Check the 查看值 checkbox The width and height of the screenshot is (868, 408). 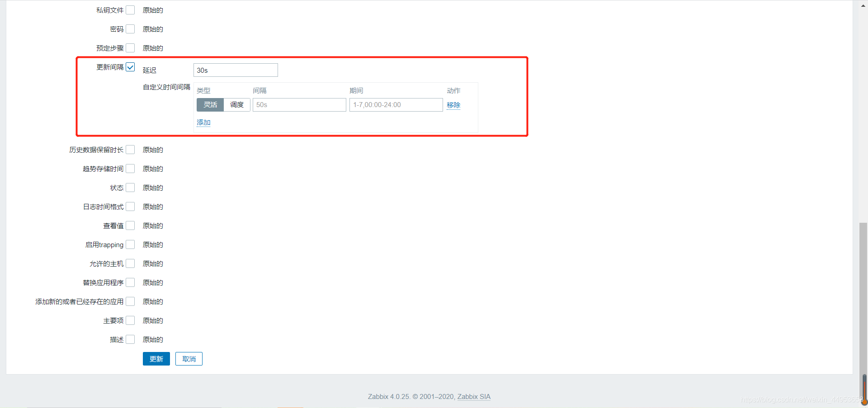tap(130, 225)
